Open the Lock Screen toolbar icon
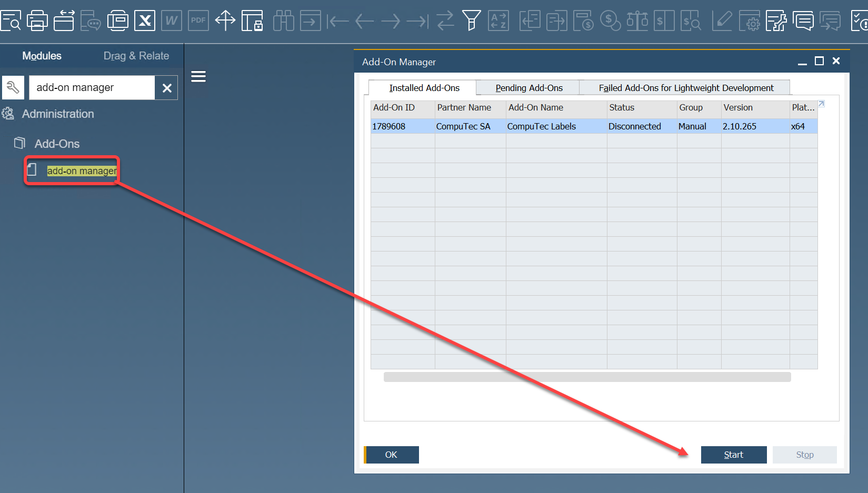Image resolution: width=868 pixels, height=493 pixels. [x=252, y=21]
